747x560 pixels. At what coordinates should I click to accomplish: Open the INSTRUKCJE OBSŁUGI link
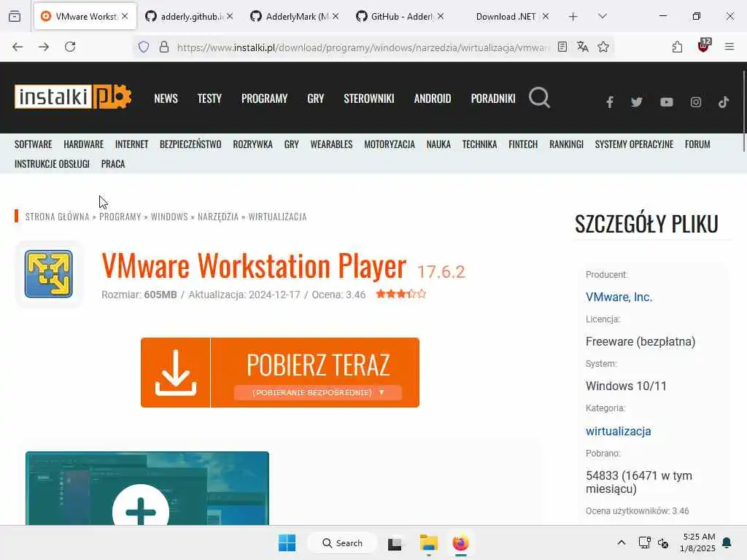(52, 164)
